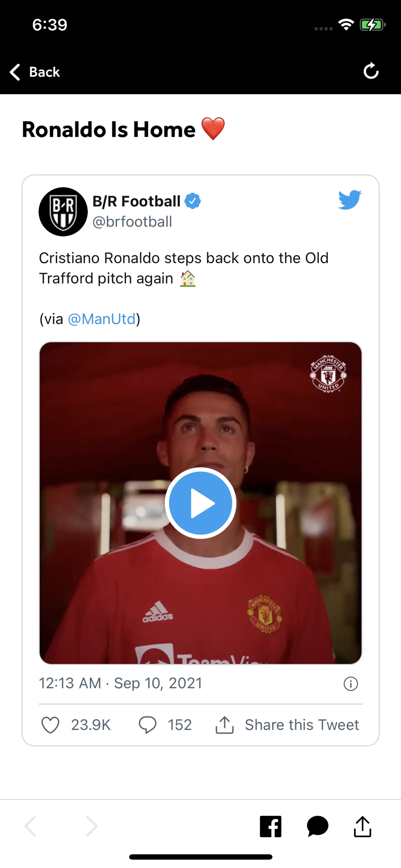Go back using the Back button
The height and width of the screenshot is (868, 401).
tap(35, 72)
